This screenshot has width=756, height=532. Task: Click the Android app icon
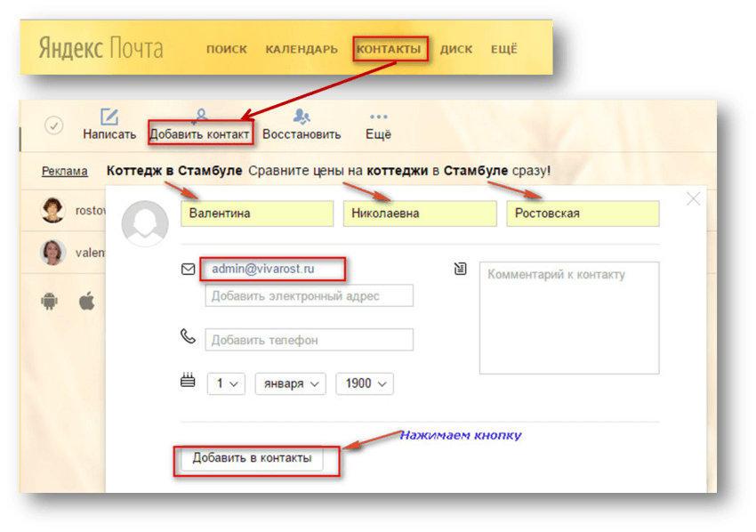(49, 301)
